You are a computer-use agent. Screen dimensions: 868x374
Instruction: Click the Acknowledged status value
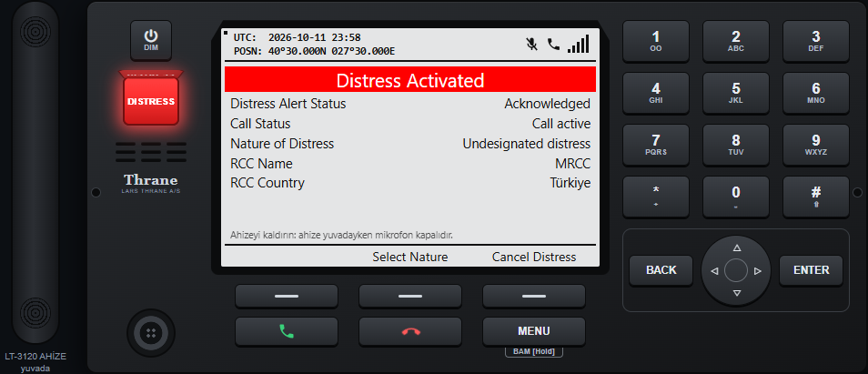[x=547, y=104]
